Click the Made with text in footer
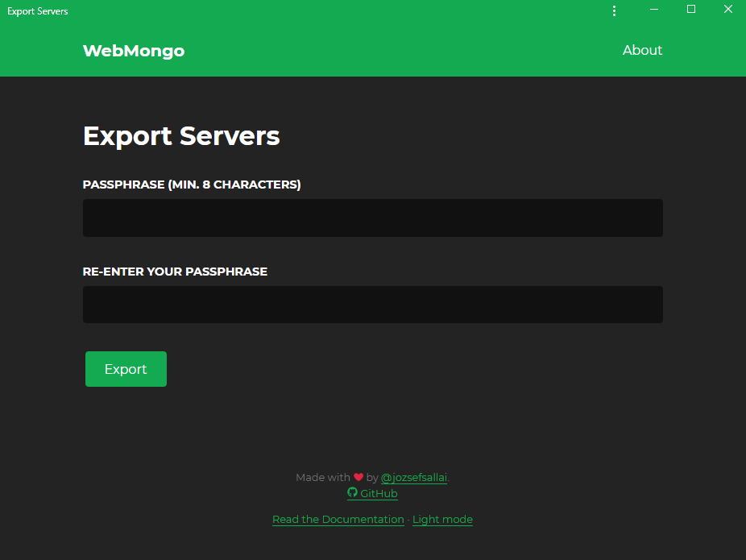 322,477
